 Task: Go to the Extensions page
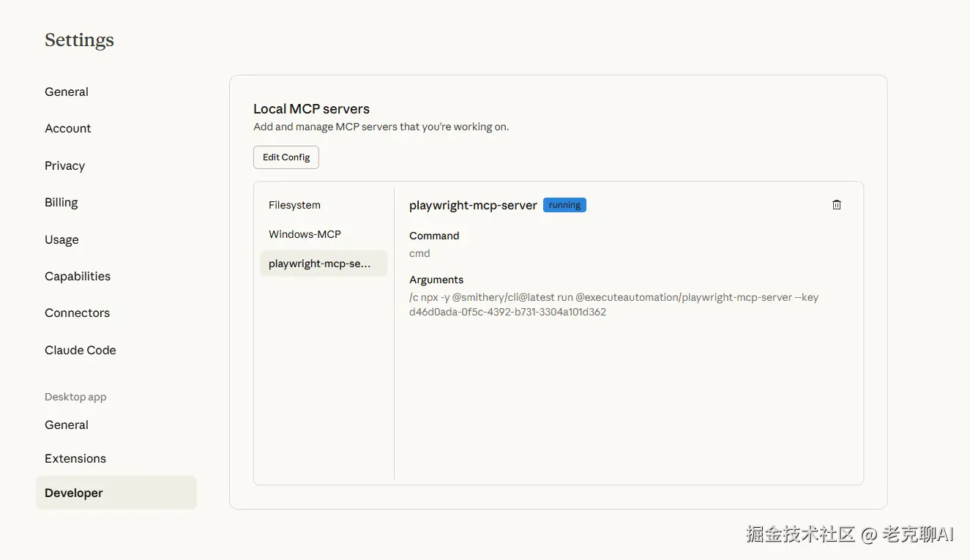(x=75, y=458)
